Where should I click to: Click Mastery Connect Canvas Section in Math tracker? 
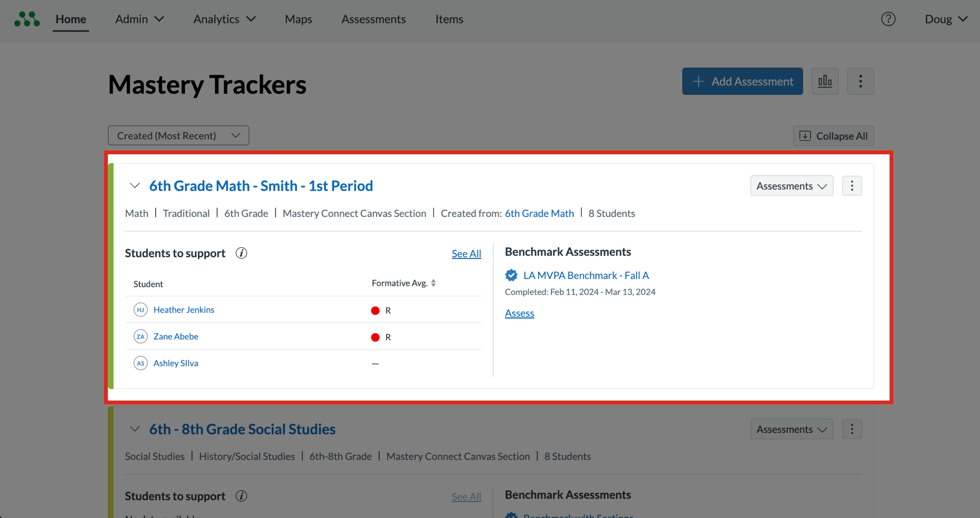tap(354, 213)
